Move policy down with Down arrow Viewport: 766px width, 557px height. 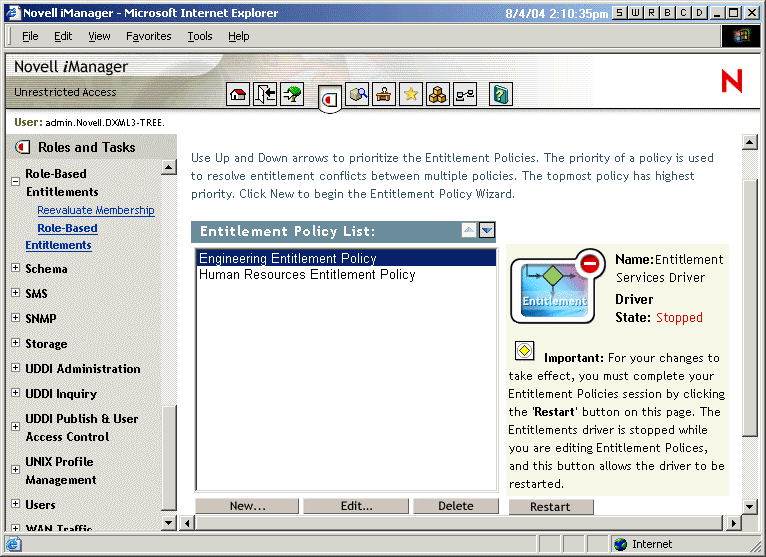pyautogui.click(x=487, y=230)
